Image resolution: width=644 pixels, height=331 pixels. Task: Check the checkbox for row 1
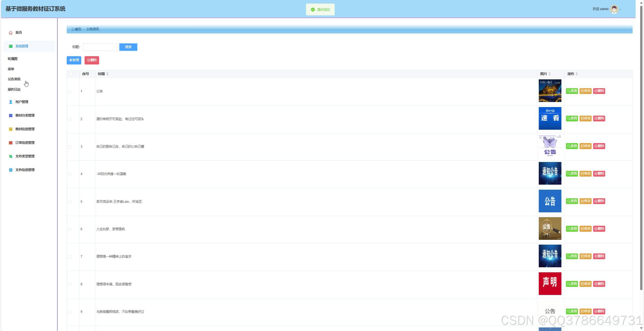coord(70,92)
